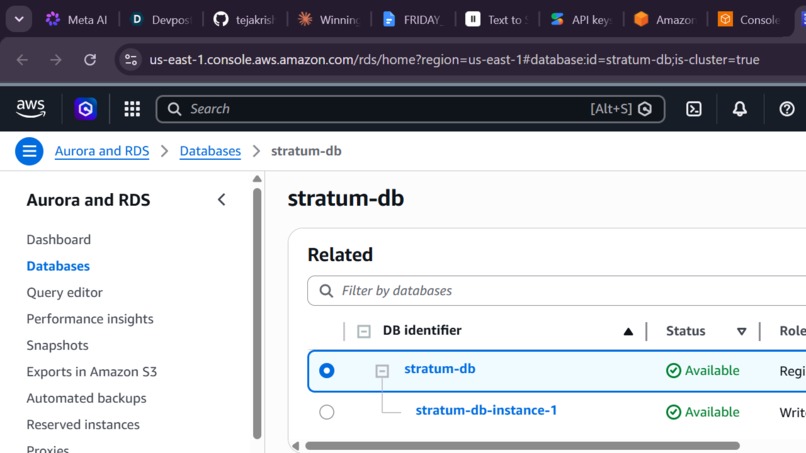
Task: Click the Filter by databases field
Action: pyautogui.click(x=557, y=291)
